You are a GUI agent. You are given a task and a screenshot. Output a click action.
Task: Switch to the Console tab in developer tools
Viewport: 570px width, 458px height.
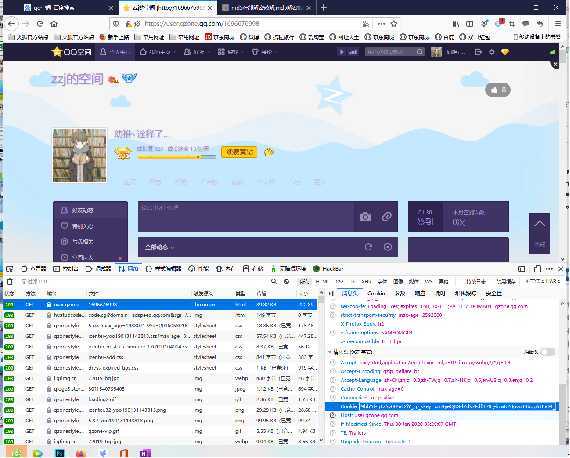click(65, 269)
